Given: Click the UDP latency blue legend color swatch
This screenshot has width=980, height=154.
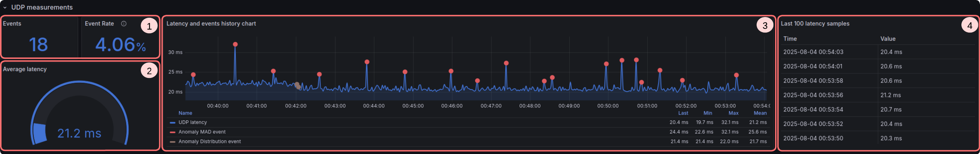Looking at the screenshot, I should coord(172,123).
